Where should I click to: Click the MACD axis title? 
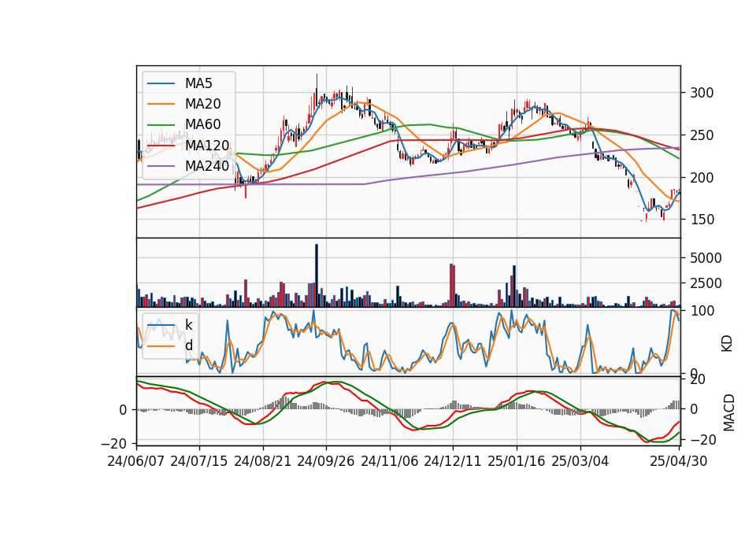(x=729, y=413)
